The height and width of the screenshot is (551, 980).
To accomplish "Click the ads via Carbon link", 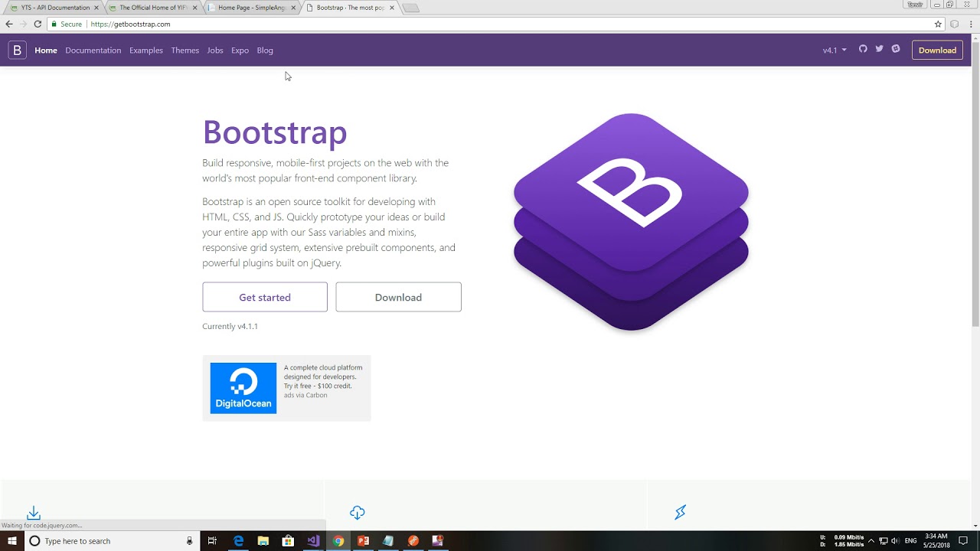I will (305, 395).
